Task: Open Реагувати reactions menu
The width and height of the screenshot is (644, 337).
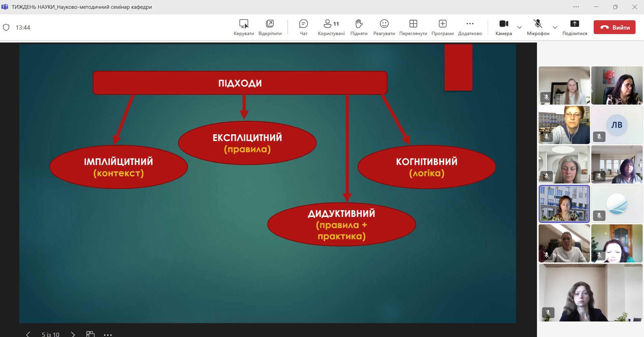Action: tap(384, 27)
